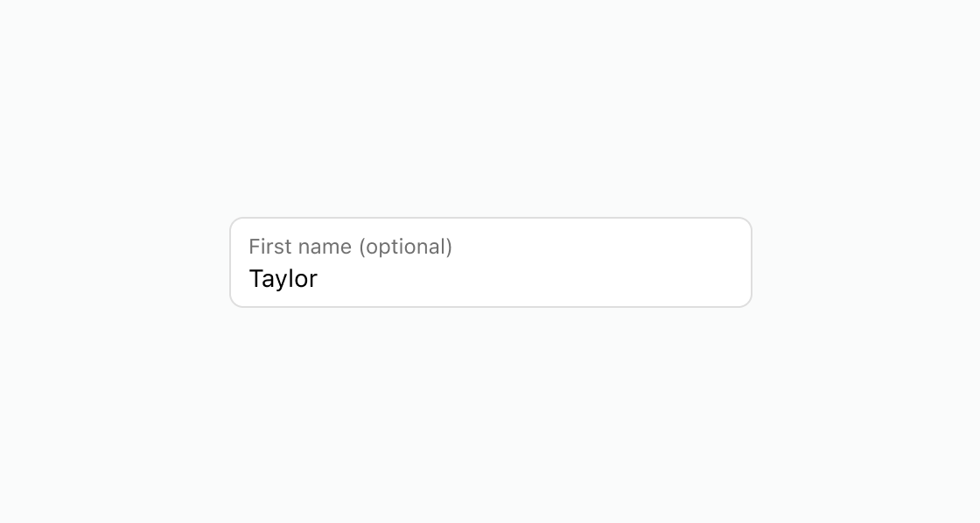The width and height of the screenshot is (980, 523).
Task: Click the white name input card
Action: (x=490, y=262)
